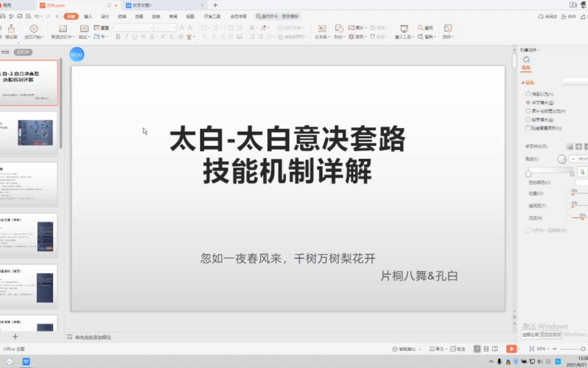This screenshot has height=368, width=588.
Task: Click the paint bucket Fill icon in properties panel
Action: coord(526,60)
